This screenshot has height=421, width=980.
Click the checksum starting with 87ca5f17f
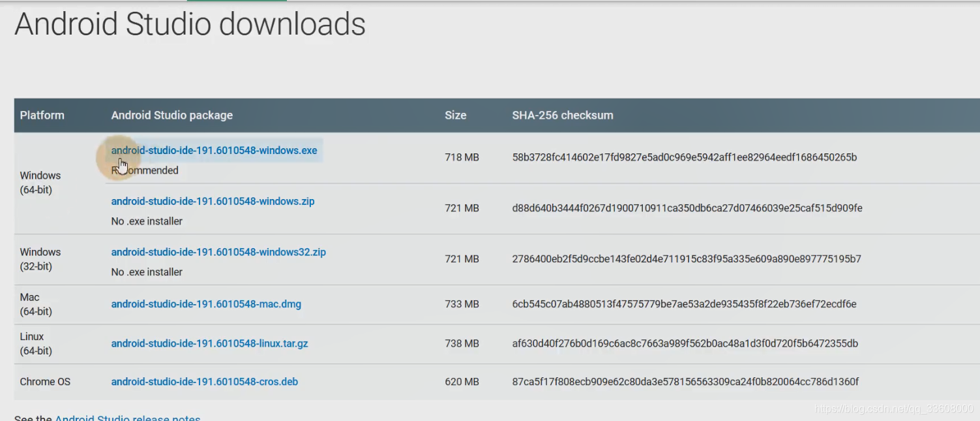[x=685, y=382]
